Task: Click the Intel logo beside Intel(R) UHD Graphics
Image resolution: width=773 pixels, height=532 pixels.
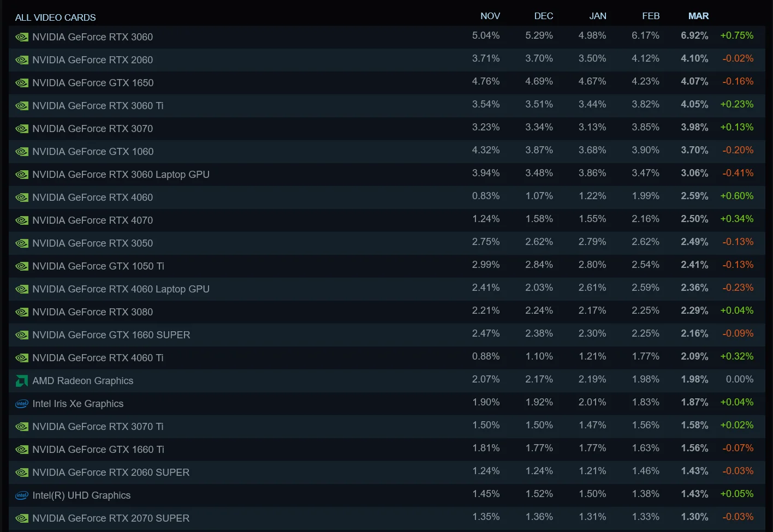Action: click(22, 495)
